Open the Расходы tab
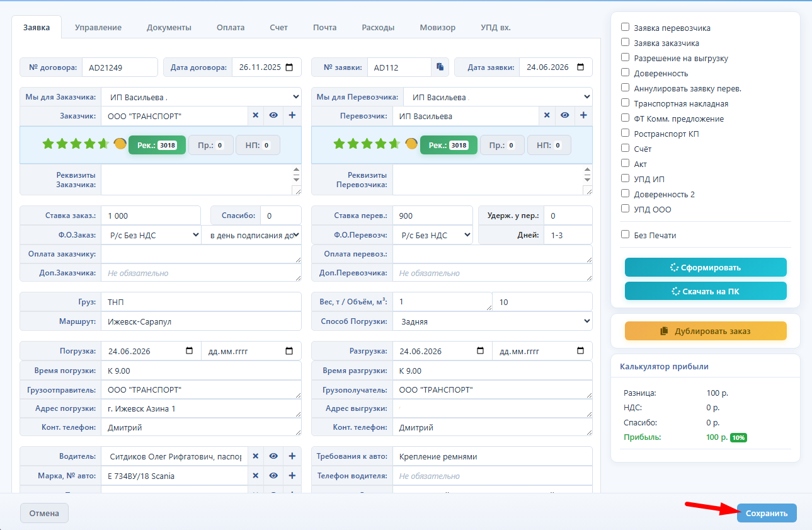 378,27
